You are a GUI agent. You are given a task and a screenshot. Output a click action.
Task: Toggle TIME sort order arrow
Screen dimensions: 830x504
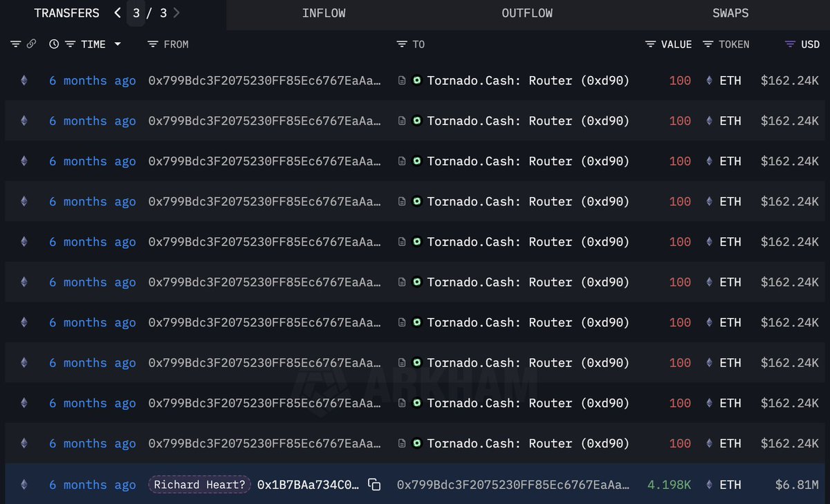tap(118, 44)
